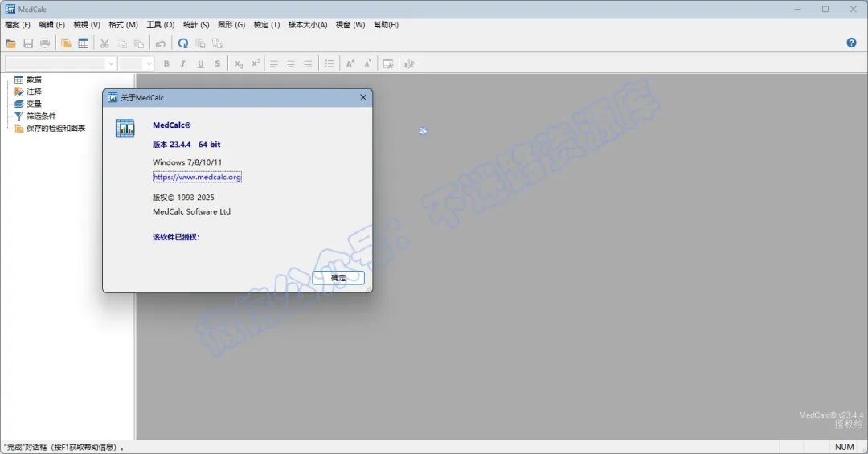Toggle strikethrough S button
Viewport: 868px width, 454px height.
218,63
